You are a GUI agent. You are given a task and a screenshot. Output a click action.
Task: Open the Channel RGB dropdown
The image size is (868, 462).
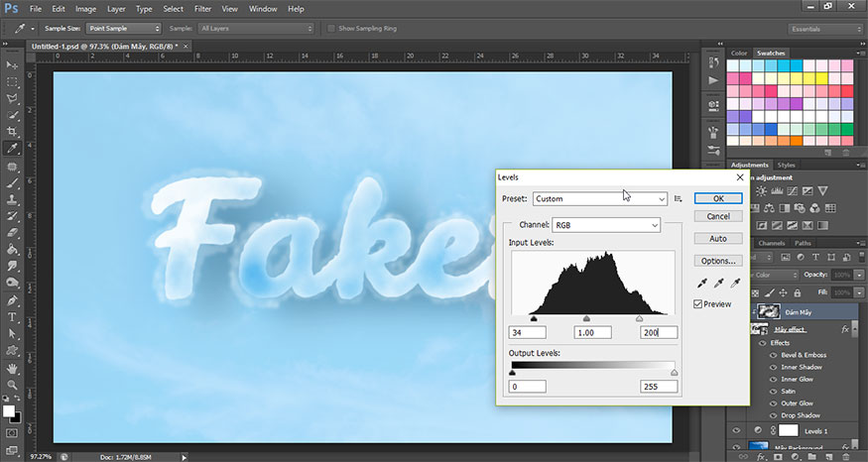(x=606, y=225)
